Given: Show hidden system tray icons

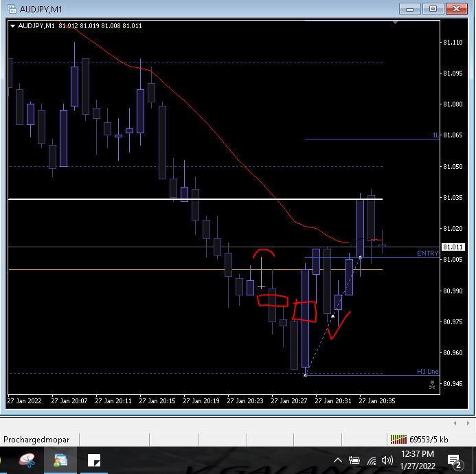Looking at the screenshot, I should (338, 461).
